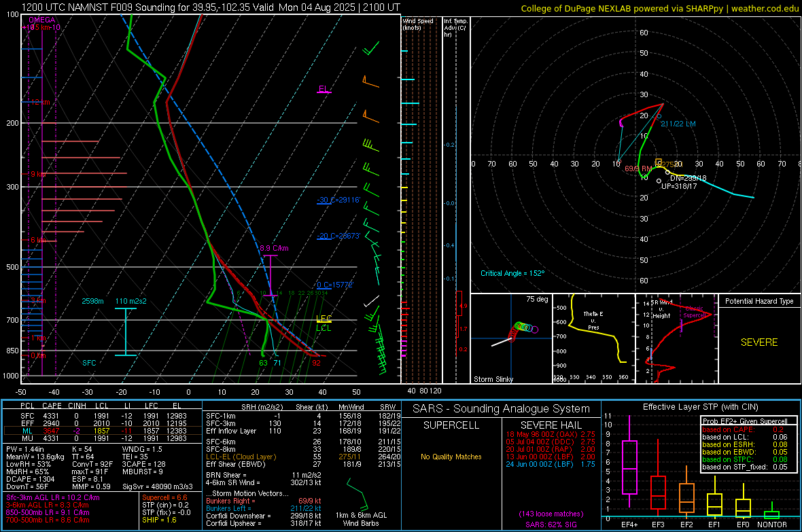Click the 110 m2s2 helicity label
The width and height of the screenshot is (802, 532).
131,301
